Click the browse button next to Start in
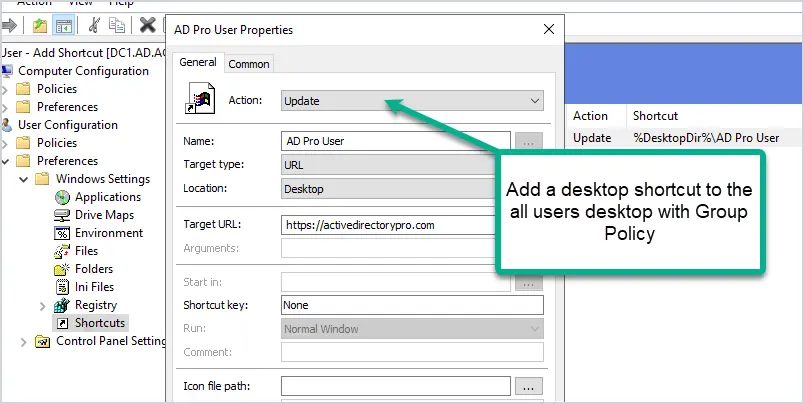 [x=529, y=282]
